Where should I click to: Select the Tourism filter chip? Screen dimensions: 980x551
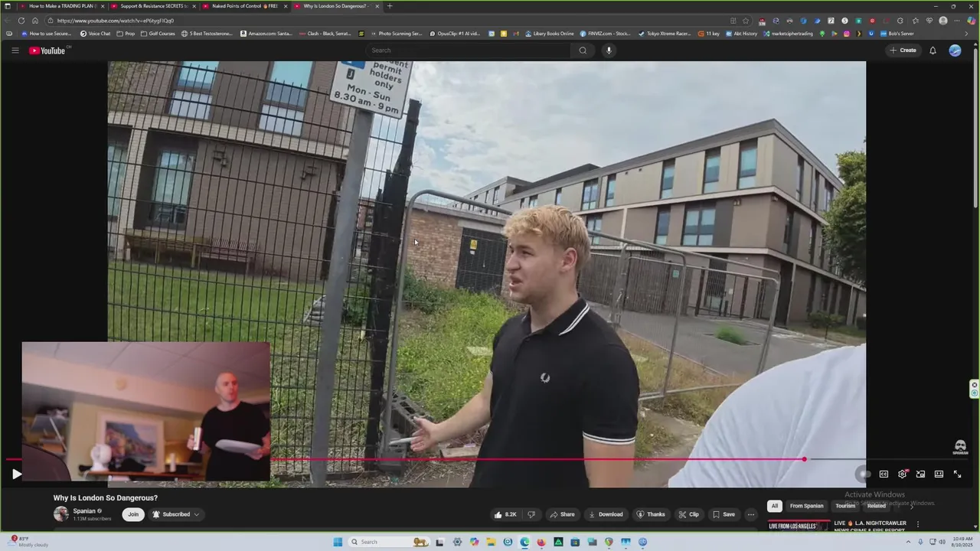(x=845, y=506)
